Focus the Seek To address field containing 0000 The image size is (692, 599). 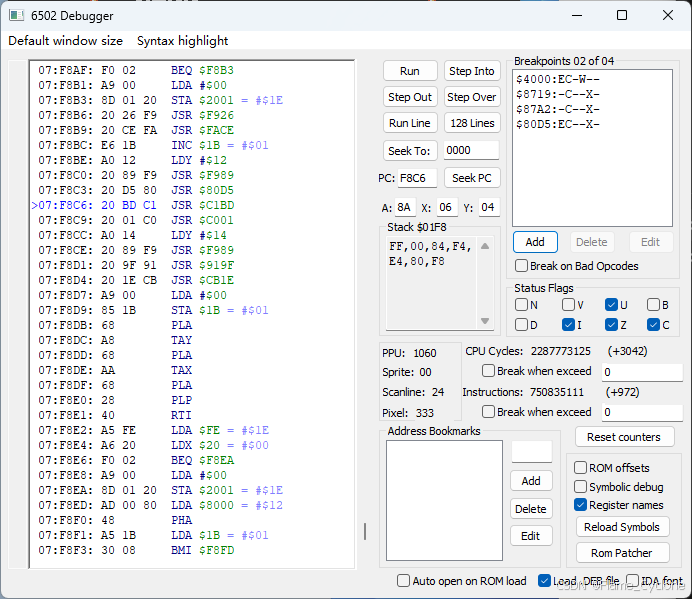[471, 151]
